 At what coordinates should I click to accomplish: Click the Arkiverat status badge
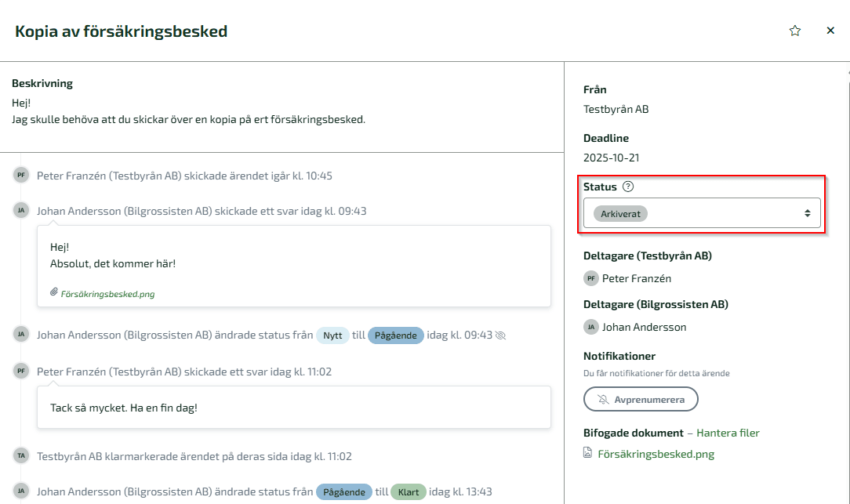tap(620, 214)
